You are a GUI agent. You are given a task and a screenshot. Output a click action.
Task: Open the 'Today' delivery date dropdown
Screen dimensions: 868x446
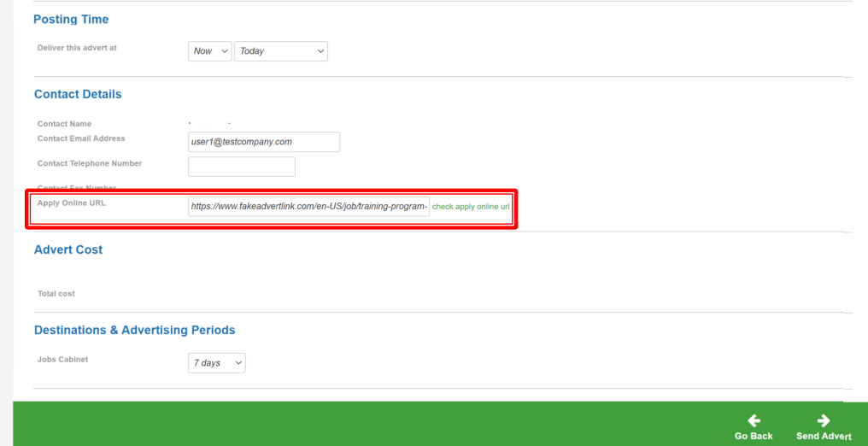[281, 51]
